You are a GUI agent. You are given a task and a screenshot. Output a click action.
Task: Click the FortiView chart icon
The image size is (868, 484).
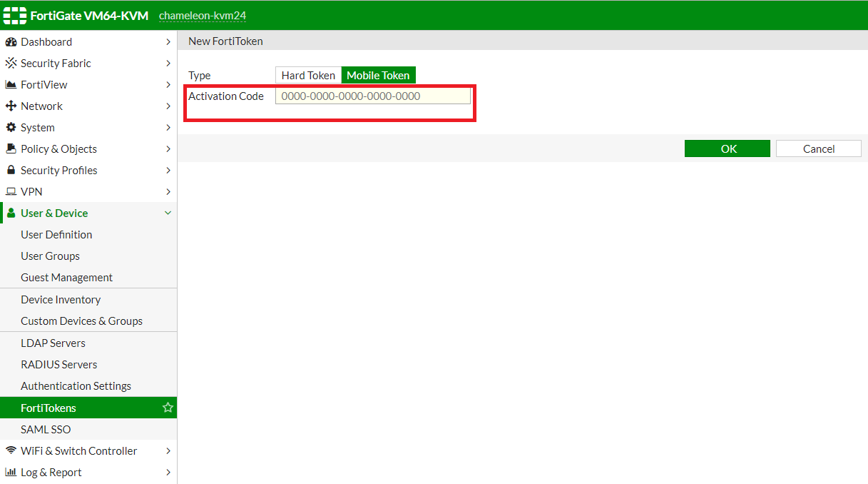(11, 85)
